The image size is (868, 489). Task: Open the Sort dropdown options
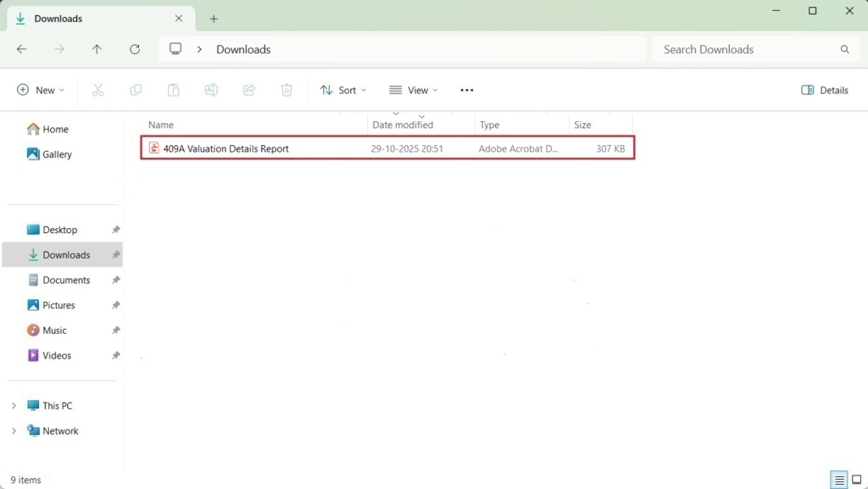coord(342,90)
